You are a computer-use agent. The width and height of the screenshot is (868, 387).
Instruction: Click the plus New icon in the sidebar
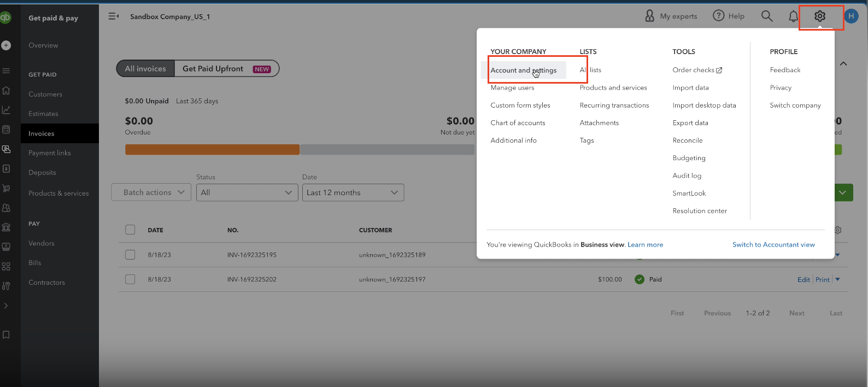[x=6, y=45]
